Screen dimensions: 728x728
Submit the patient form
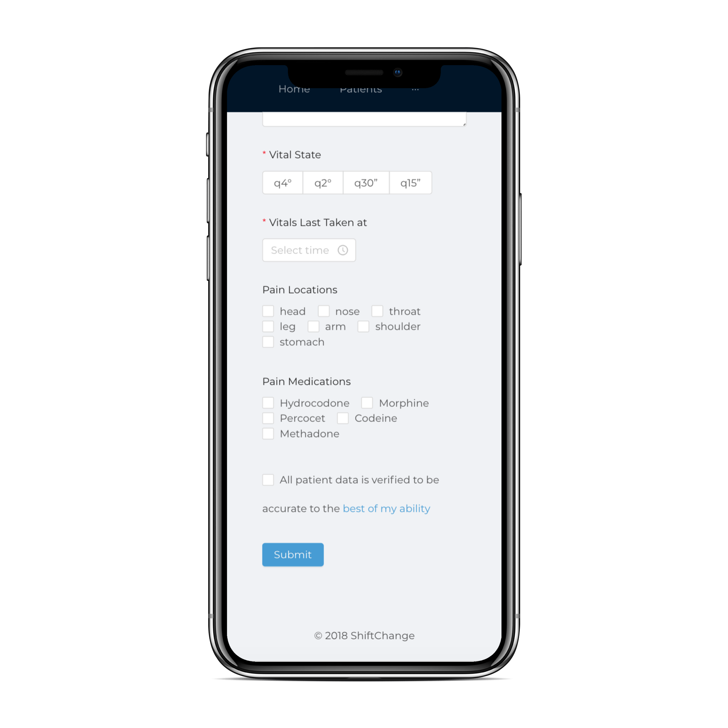click(x=292, y=555)
